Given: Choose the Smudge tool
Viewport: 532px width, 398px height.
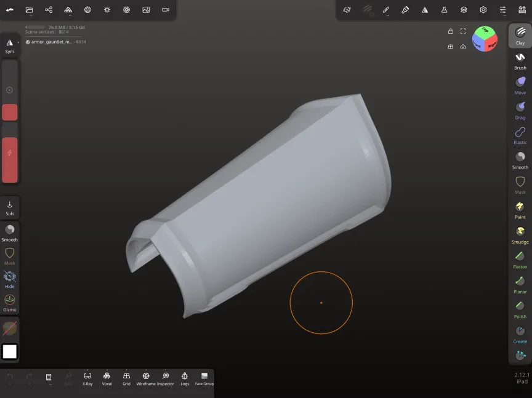Looking at the screenshot, I should (x=520, y=235).
